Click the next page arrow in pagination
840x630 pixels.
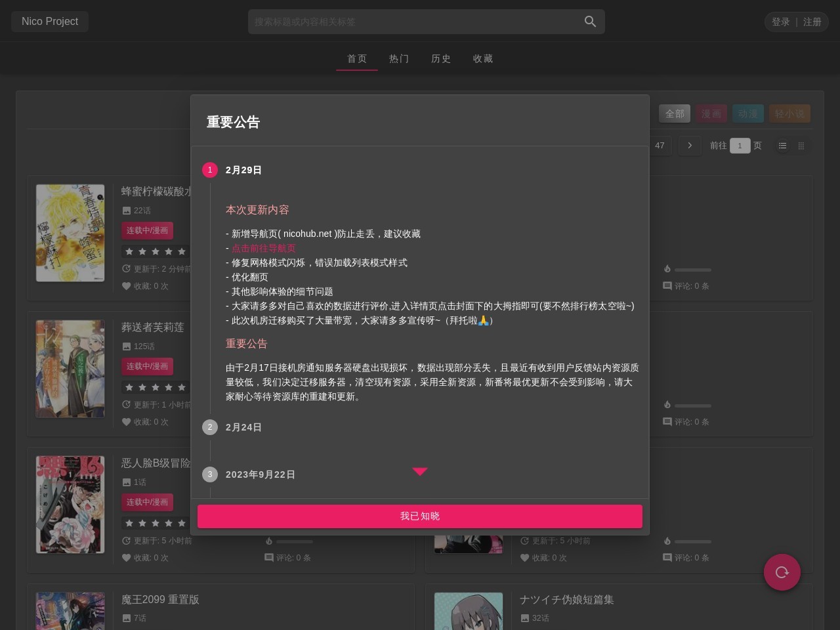[x=689, y=146]
